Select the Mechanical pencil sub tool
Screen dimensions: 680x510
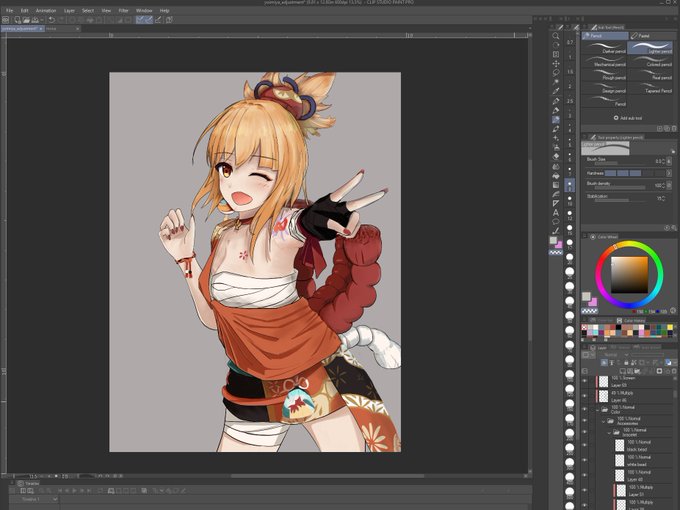coord(604,61)
